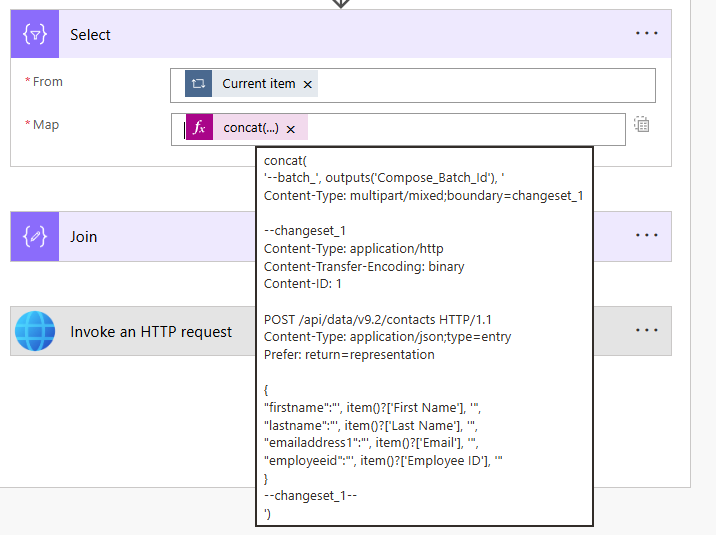Click inside the From input field
The height and width of the screenshot is (535, 716).
coord(413,85)
